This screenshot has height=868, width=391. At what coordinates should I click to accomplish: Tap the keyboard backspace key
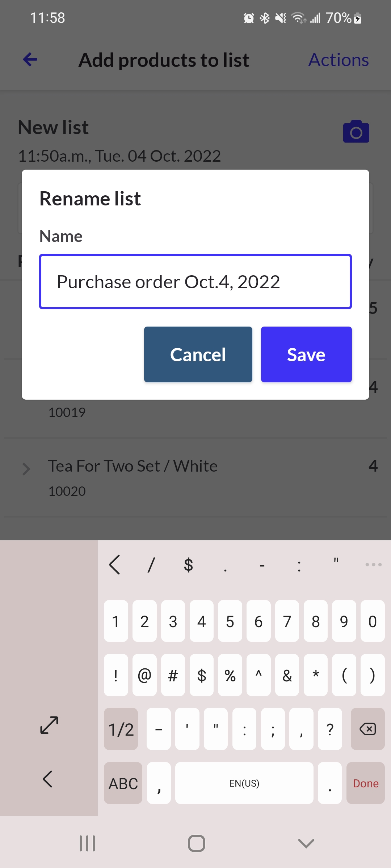(367, 729)
